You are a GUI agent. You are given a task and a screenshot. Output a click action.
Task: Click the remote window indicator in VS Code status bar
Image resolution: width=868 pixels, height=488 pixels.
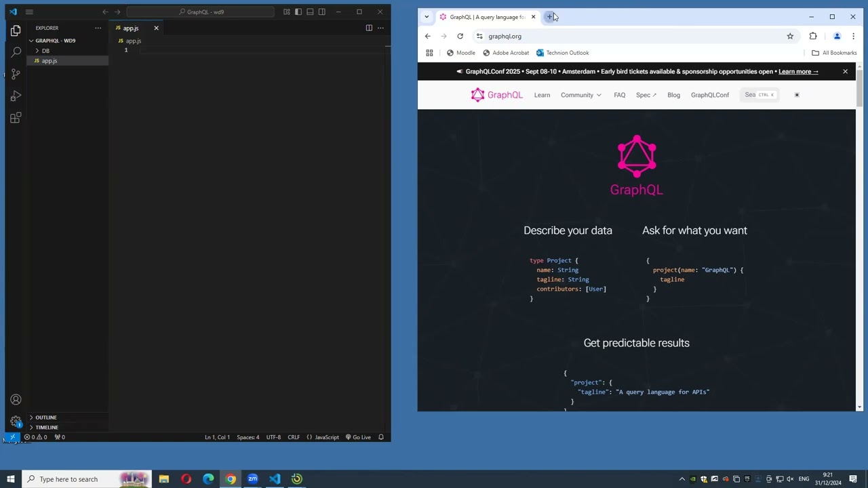click(x=12, y=437)
